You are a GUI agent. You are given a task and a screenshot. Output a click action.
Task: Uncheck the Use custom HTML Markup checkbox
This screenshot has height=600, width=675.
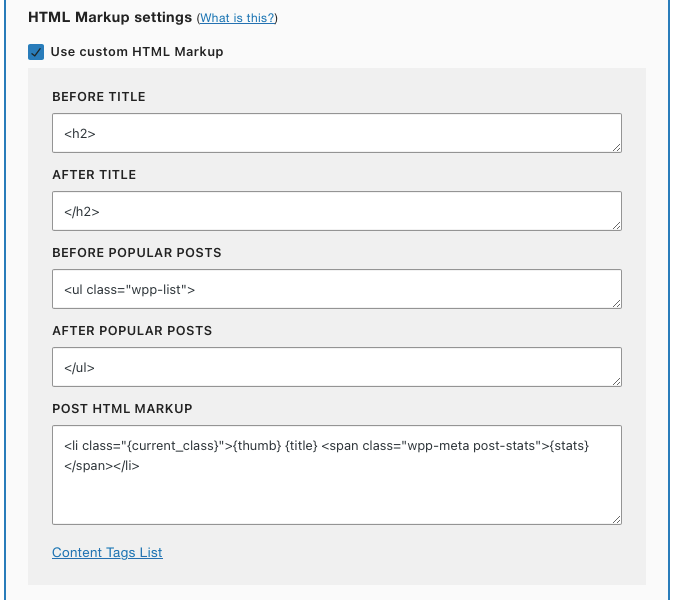pos(36,52)
